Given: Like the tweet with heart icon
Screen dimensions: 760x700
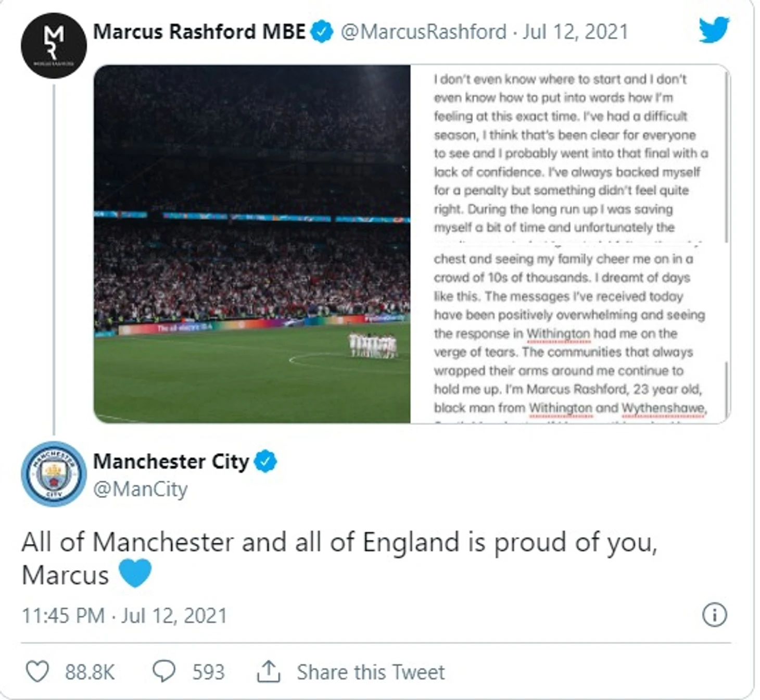Looking at the screenshot, I should click(x=37, y=671).
